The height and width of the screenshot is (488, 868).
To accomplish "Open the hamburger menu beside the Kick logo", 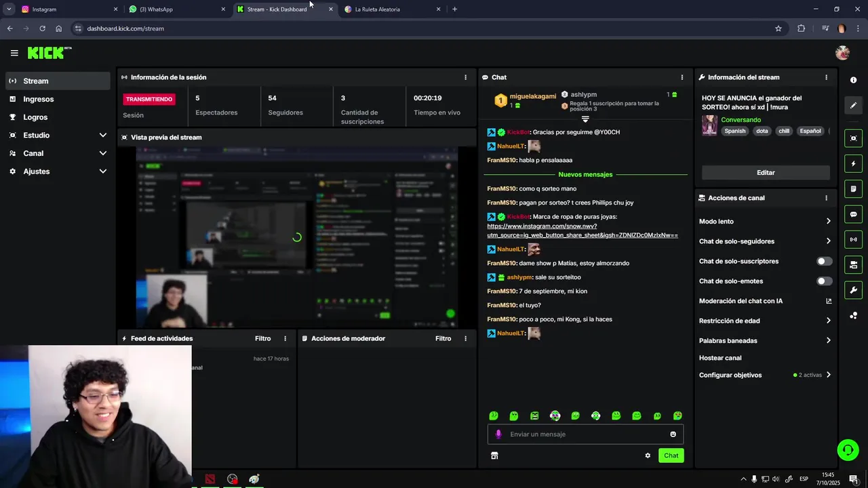I will [x=14, y=53].
